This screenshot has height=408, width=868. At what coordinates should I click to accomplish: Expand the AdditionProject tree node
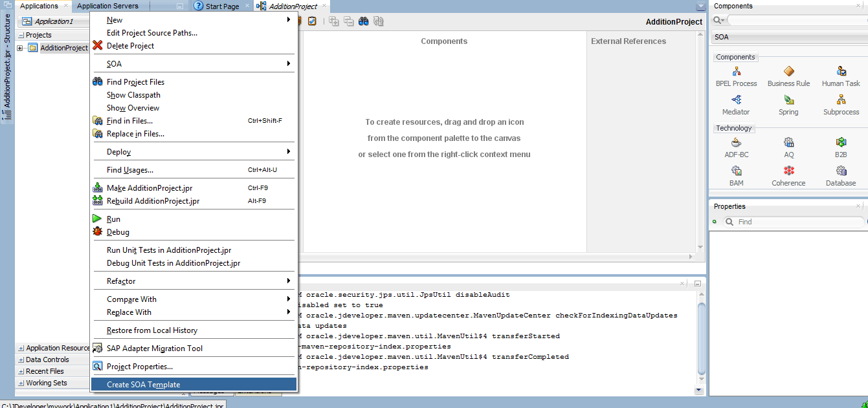[x=20, y=48]
